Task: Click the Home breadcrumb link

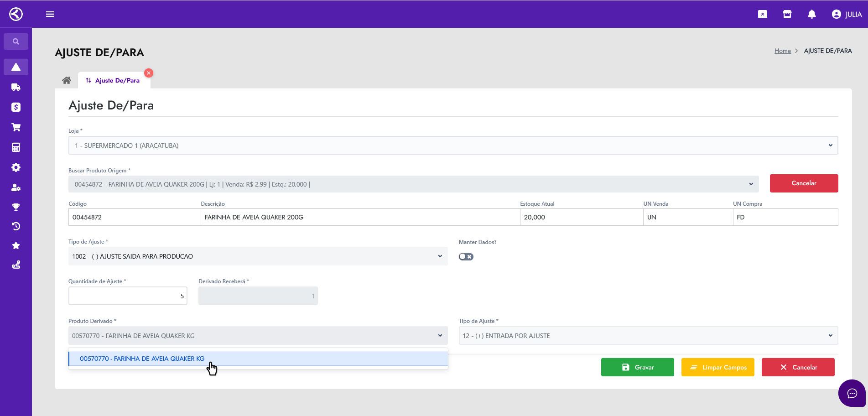Action: click(x=782, y=51)
